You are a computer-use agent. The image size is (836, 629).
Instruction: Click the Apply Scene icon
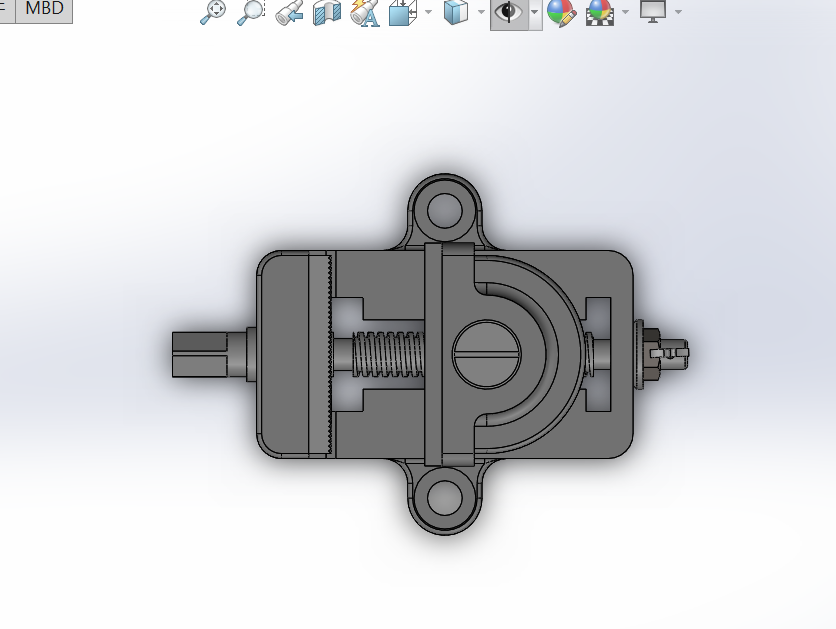(598, 12)
